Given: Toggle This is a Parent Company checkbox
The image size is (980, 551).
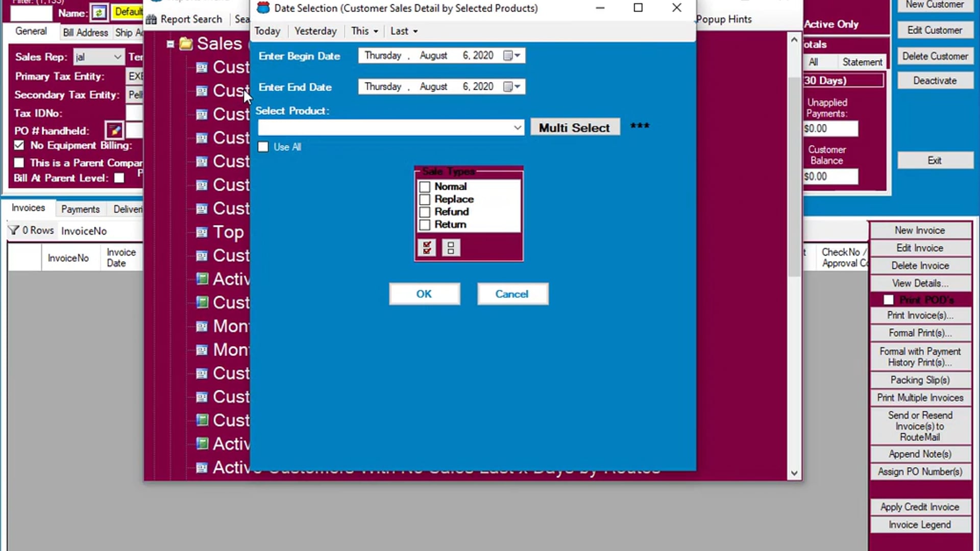Looking at the screenshot, I should [x=19, y=163].
